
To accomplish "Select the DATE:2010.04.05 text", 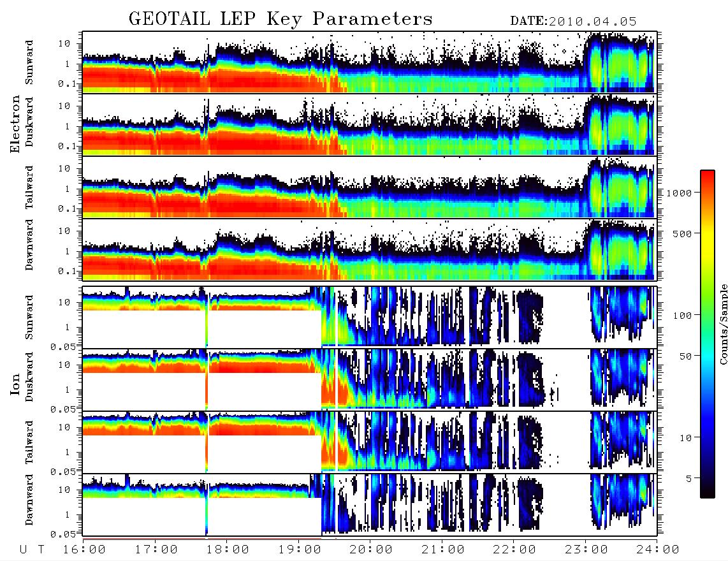I will pos(573,22).
